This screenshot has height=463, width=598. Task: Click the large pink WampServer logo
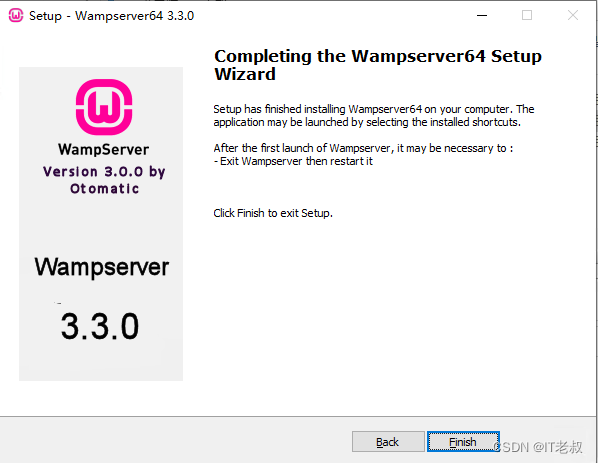click(104, 107)
